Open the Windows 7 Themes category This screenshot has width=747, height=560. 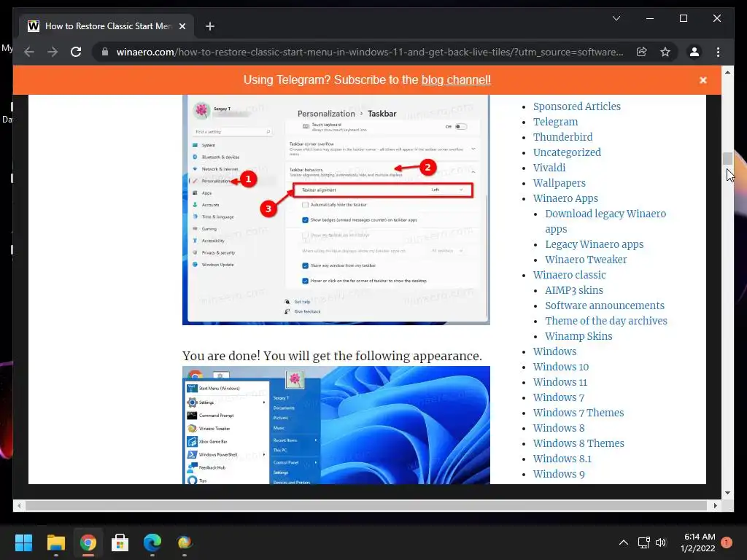(x=578, y=413)
